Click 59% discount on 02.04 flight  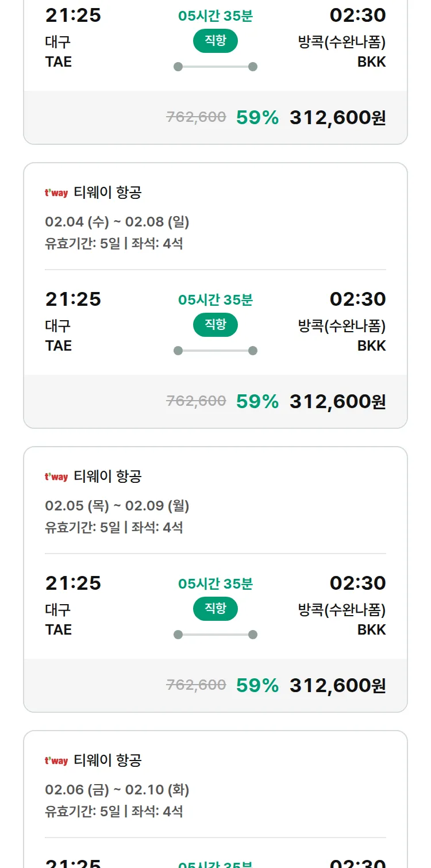[x=257, y=401]
